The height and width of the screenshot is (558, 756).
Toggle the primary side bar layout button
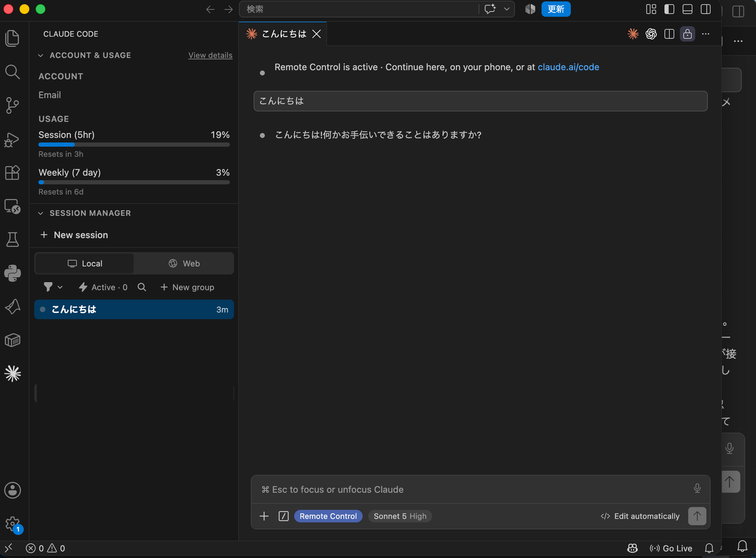pyautogui.click(x=669, y=9)
